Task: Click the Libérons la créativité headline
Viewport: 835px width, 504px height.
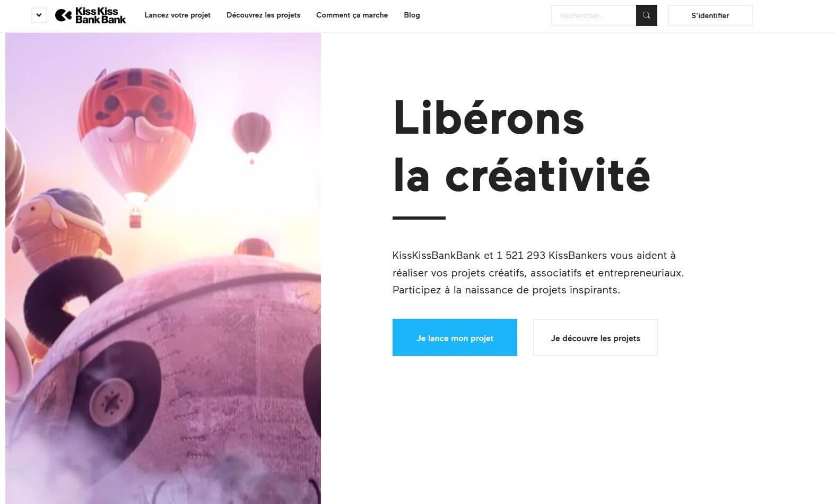Action: (521, 146)
